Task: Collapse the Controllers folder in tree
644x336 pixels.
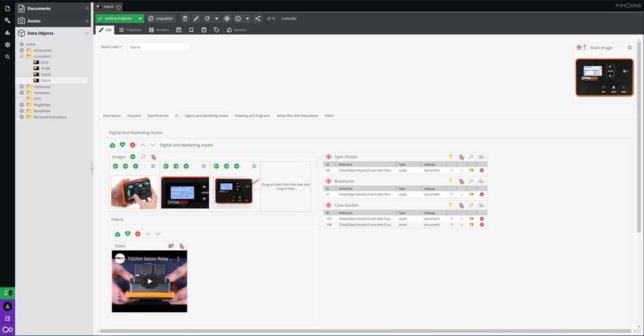Action: click(x=22, y=56)
